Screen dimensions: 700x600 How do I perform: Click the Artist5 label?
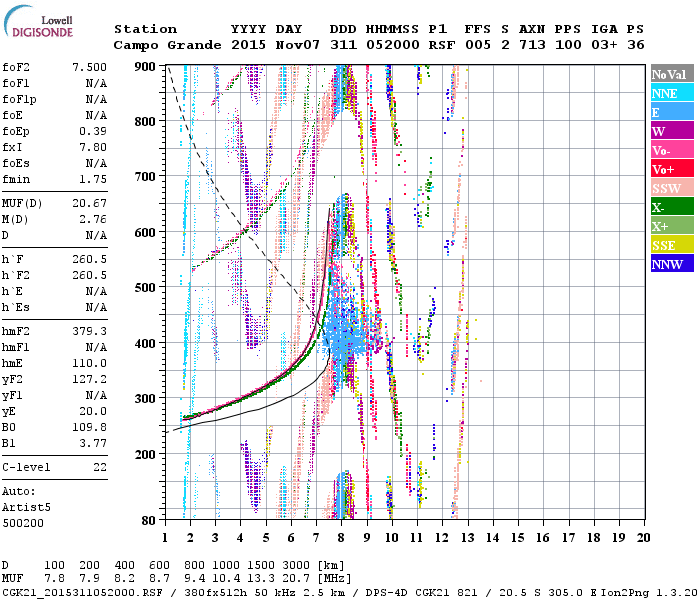[26, 508]
